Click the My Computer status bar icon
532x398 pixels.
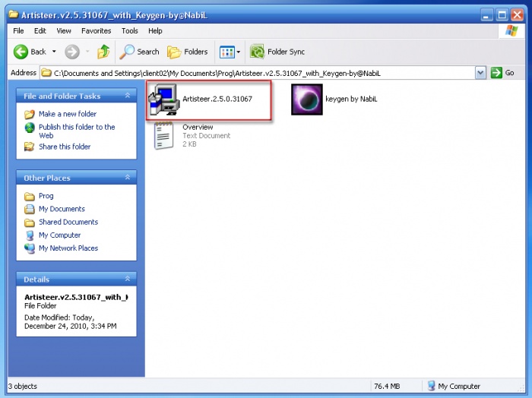[431, 386]
